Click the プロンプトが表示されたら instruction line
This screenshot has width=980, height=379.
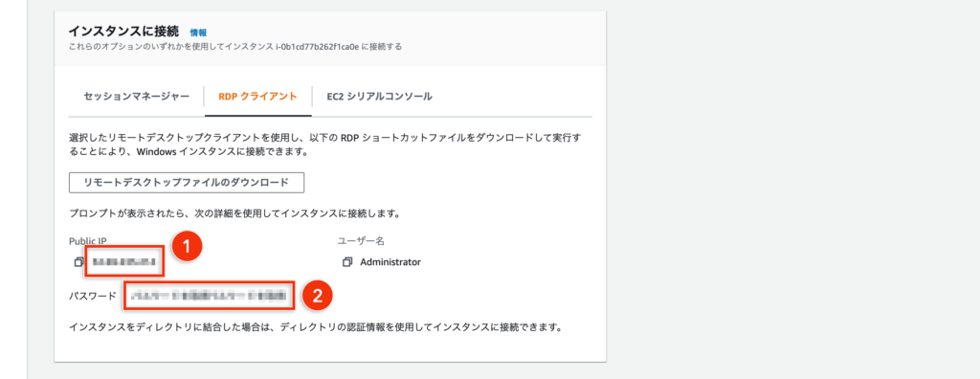coord(234,213)
